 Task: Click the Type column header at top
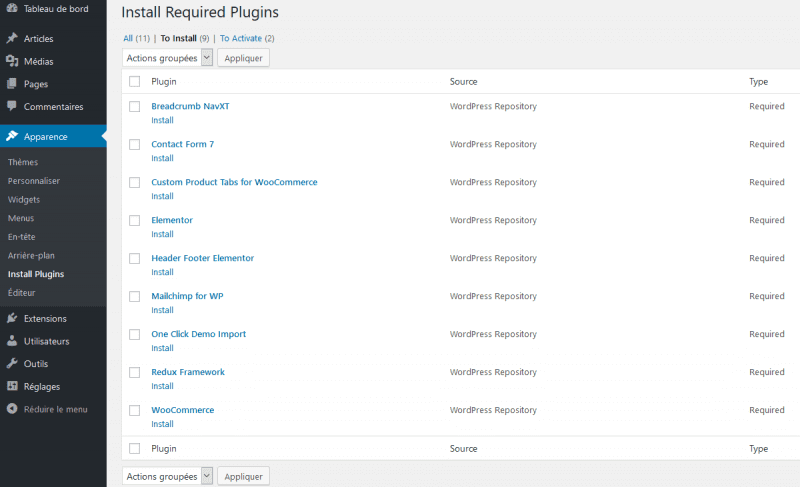coord(758,82)
